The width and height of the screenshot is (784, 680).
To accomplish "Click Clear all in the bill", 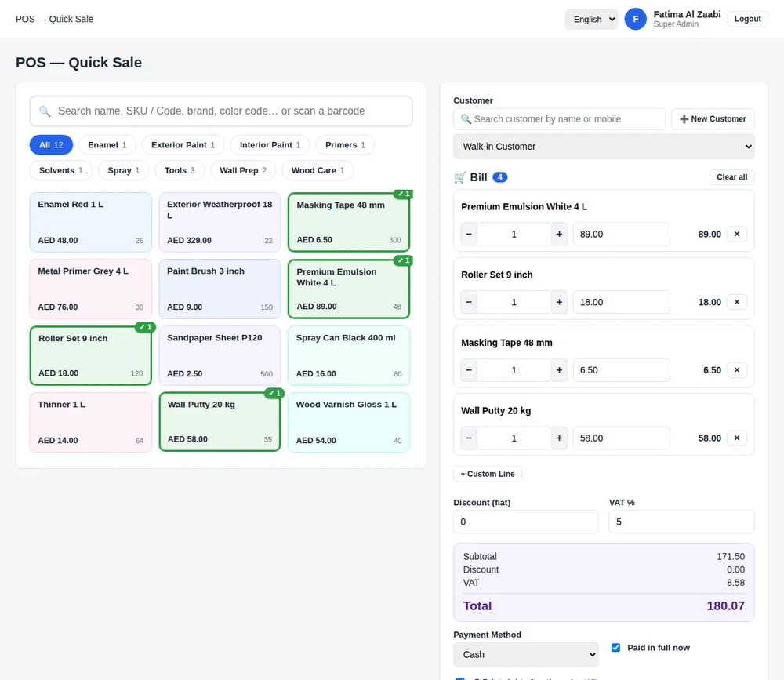I will pos(731,176).
